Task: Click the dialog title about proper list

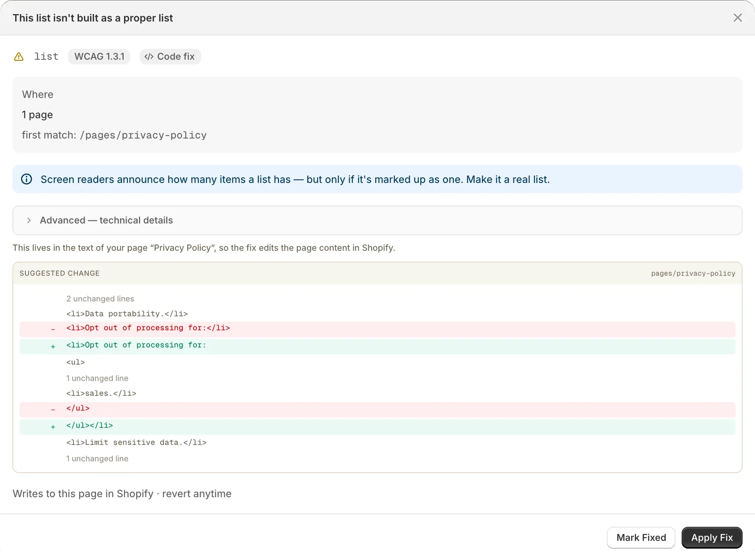Action: [x=93, y=18]
